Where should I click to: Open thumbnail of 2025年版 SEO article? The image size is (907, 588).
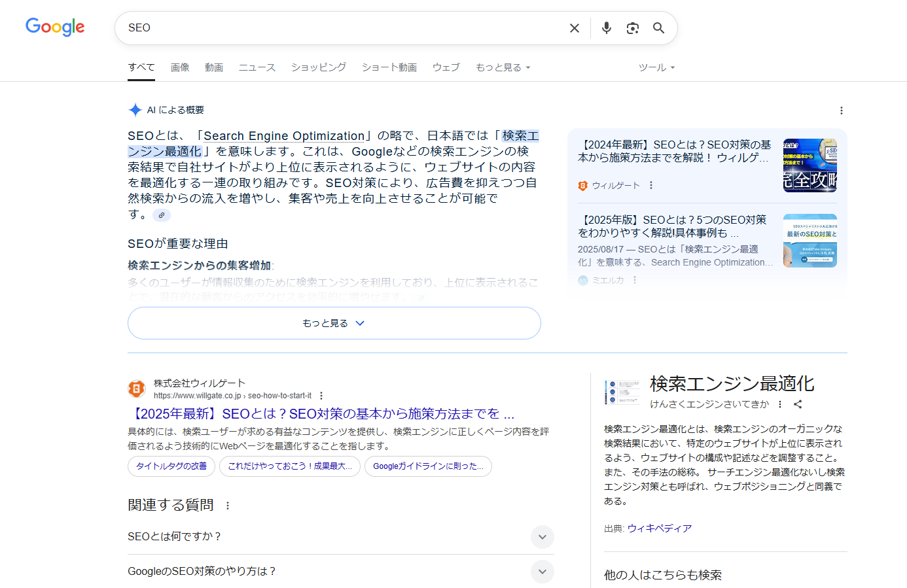coord(810,241)
